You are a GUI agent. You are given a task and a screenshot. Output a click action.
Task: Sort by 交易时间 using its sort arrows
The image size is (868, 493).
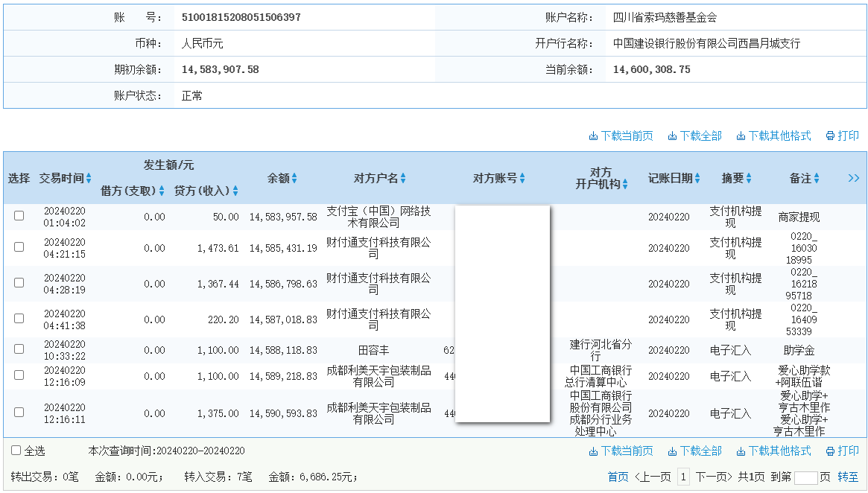(89, 178)
